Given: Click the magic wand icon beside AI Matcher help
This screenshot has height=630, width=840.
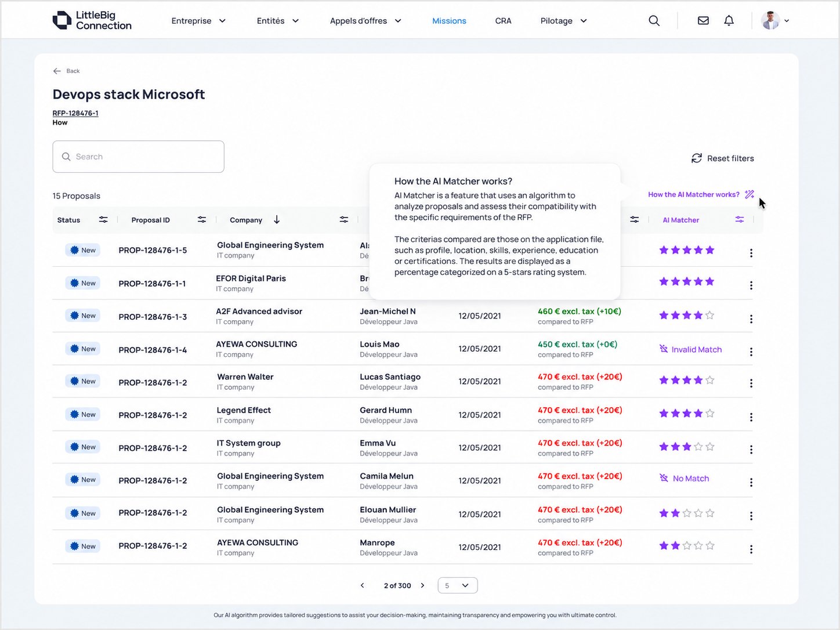Looking at the screenshot, I should 750,194.
